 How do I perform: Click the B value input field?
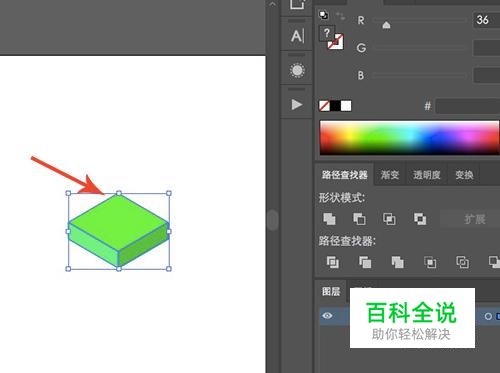click(486, 75)
